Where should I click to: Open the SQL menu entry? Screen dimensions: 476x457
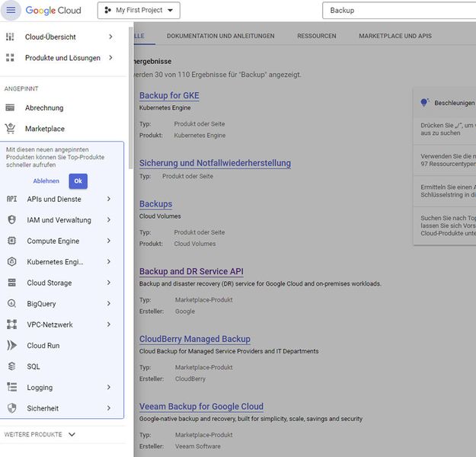click(34, 366)
